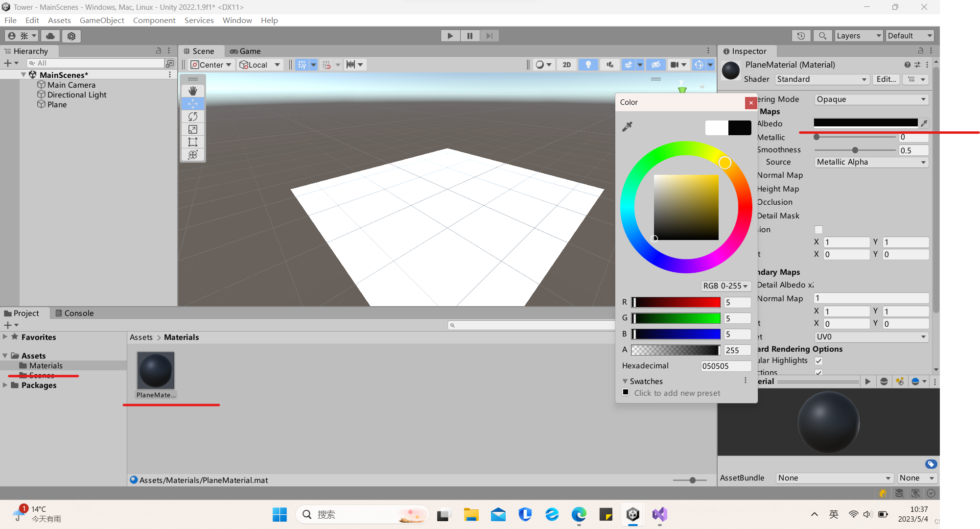This screenshot has height=529, width=980.
Task: Click the eyedropper in the Color window
Action: (x=627, y=127)
